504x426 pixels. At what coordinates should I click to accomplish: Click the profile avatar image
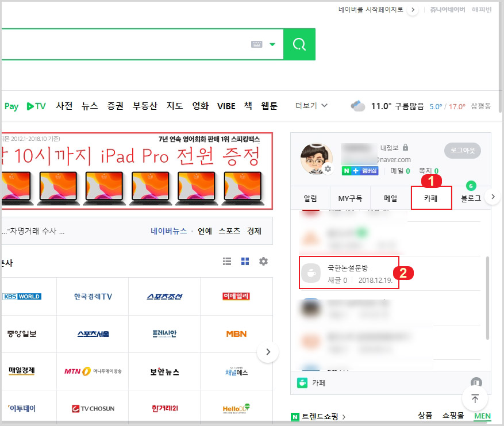[x=317, y=159]
